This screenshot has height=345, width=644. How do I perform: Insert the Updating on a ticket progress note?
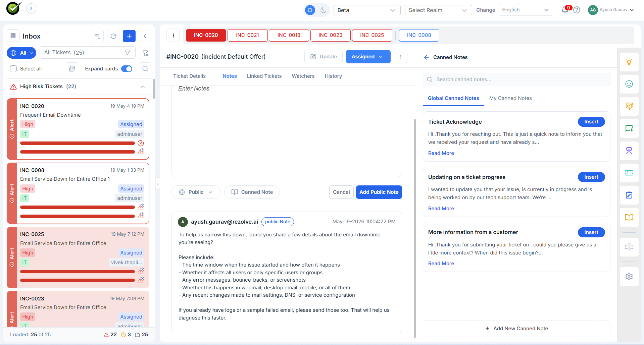pyautogui.click(x=591, y=177)
